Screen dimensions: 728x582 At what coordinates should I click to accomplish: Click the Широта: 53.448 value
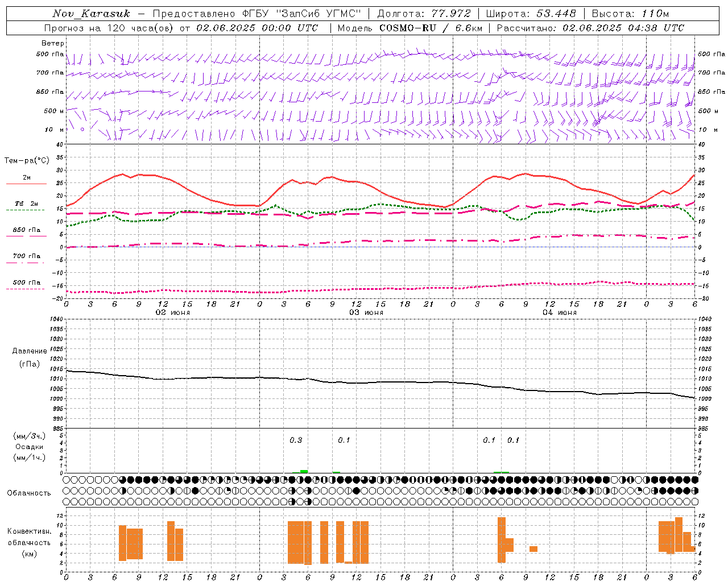[x=531, y=14]
